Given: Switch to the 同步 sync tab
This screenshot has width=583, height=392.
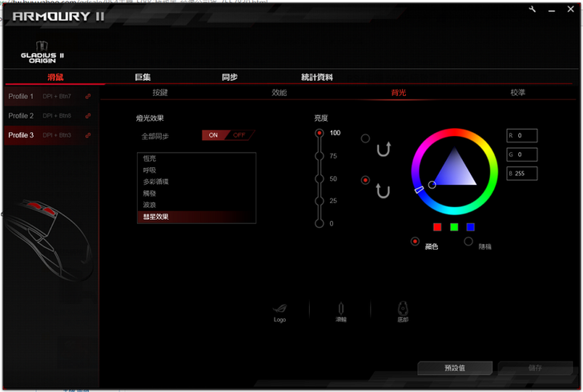Looking at the screenshot, I should tap(230, 78).
